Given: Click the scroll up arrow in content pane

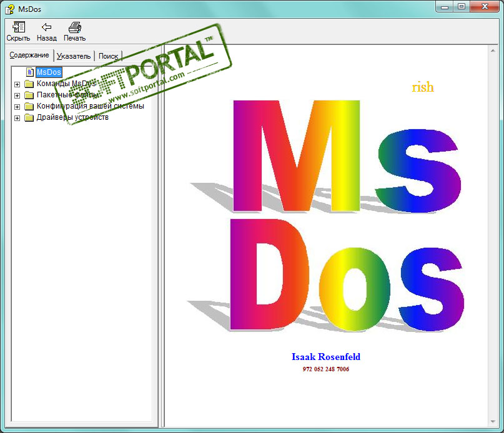Looking at the screenshot, I should (493, 51).
